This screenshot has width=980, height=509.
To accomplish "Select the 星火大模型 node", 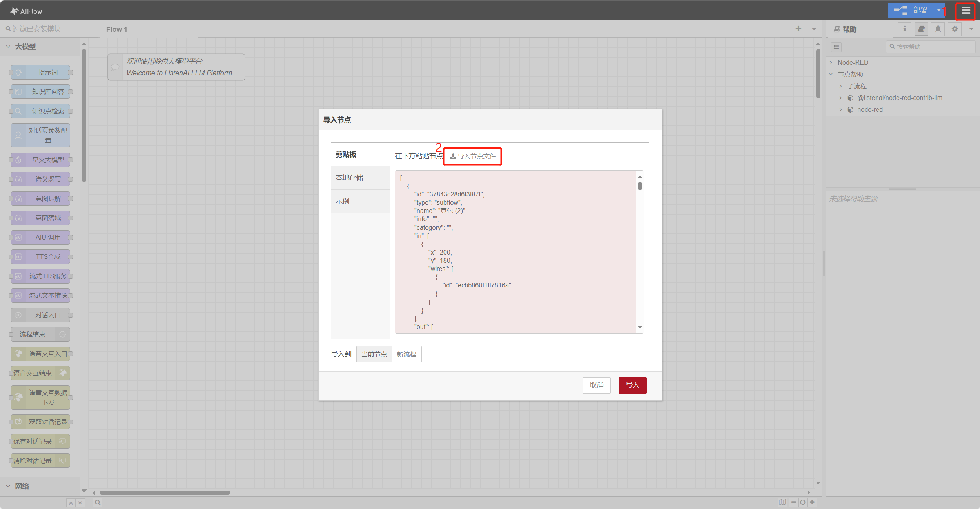I will (x=40, y=160).
